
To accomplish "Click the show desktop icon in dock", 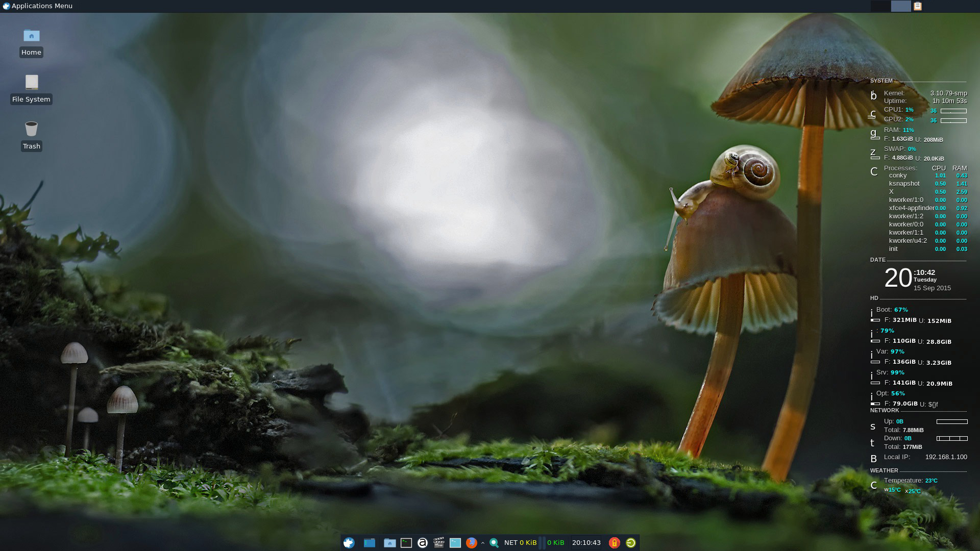I will pos(370,543).
